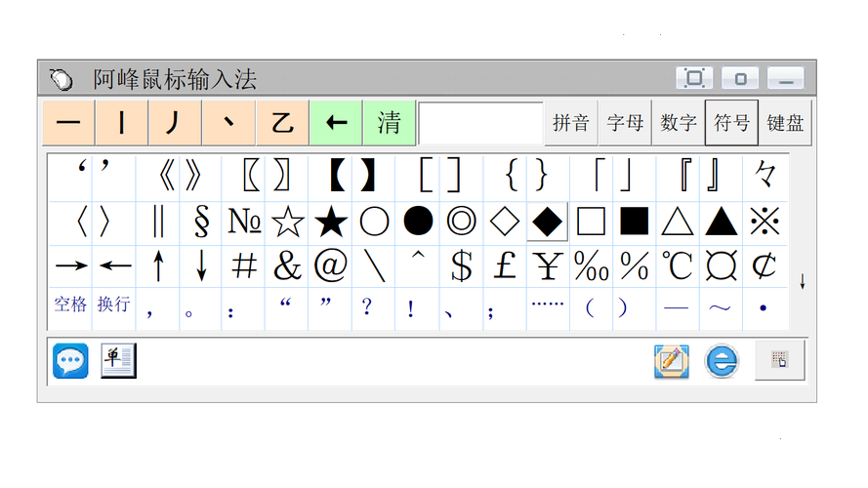Click the stroke input text box
This screenshot has height=488, width=868.
480,123
